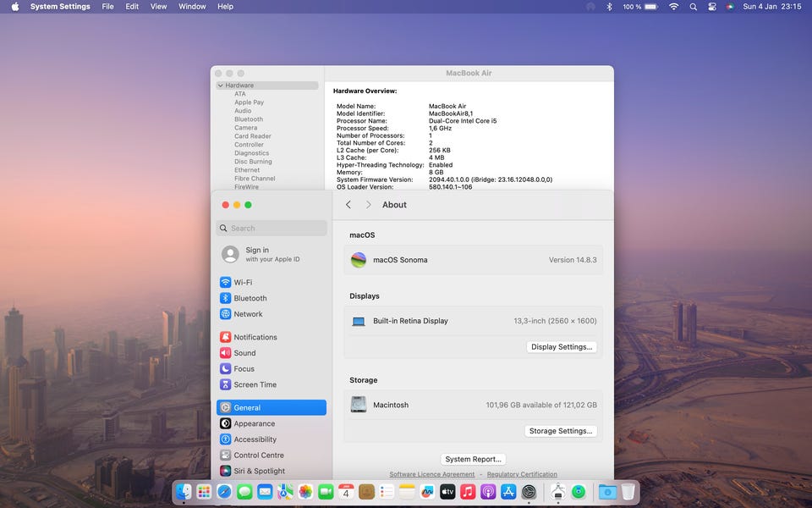Select Camera in the Hardware list
The image size is (812, 508).
click(x=246, y=128)
